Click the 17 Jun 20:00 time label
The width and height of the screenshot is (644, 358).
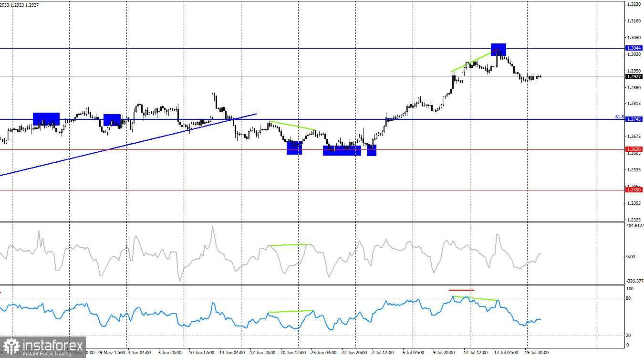[x=263, y=353]
